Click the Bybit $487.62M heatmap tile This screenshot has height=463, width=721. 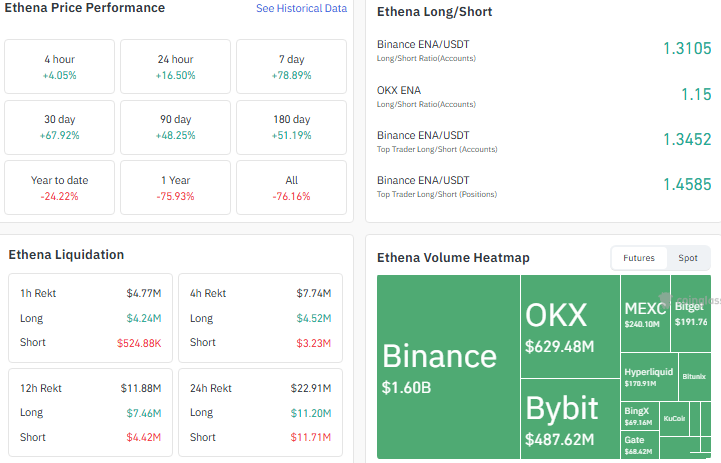(570, 419)
